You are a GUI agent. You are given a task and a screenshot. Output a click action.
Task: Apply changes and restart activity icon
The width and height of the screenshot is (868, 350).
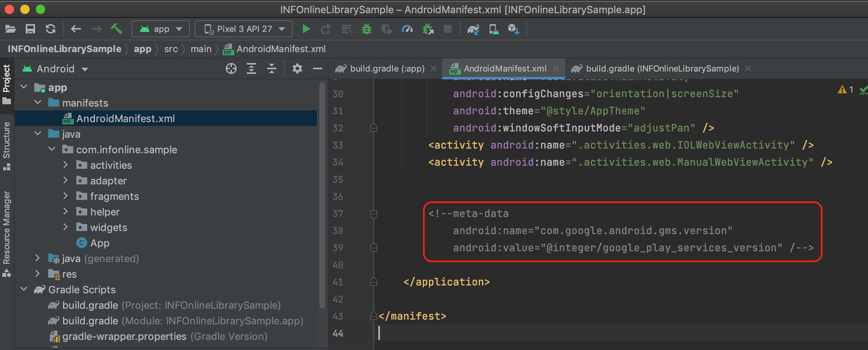[326, 29]
